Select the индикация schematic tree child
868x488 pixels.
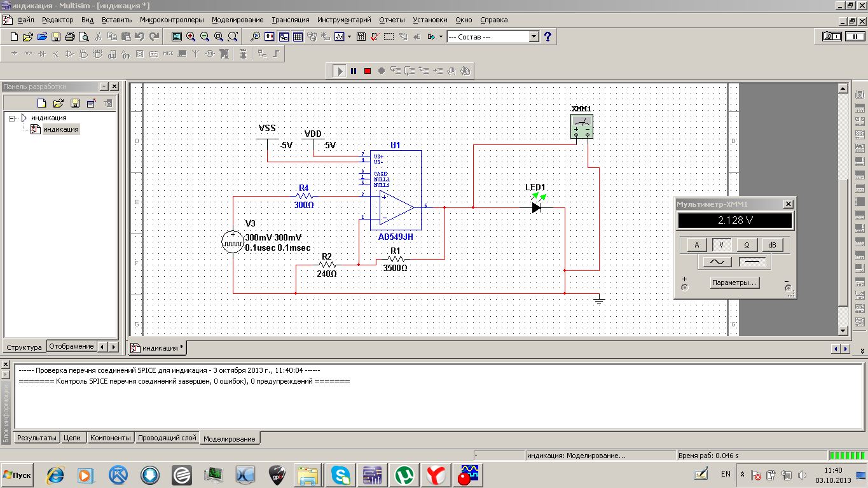[60, 129]
